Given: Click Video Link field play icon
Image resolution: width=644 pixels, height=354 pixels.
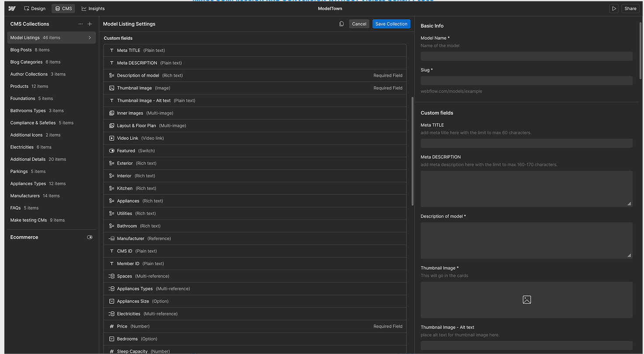Looking at the screenshot, I should [111, 138].
